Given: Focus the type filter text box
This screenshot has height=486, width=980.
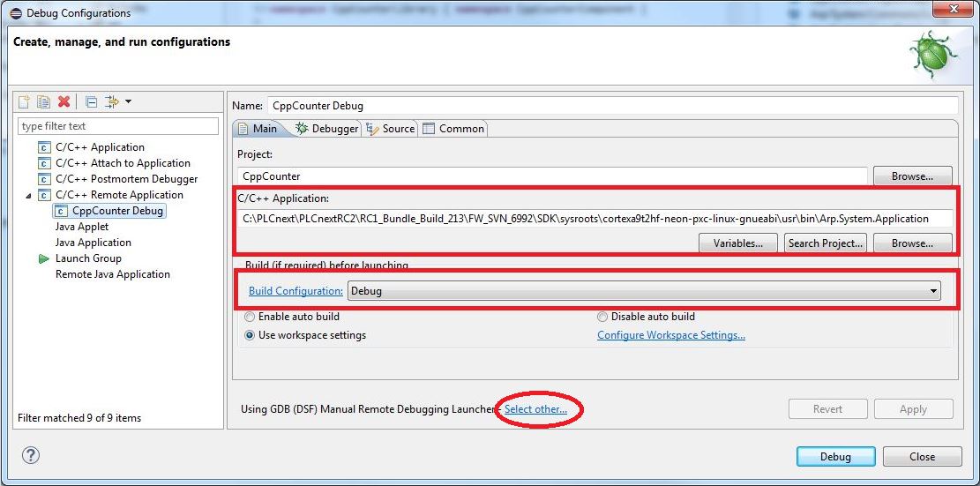Looking at the screenshot, I should pyautogui.click(x=118, y=126).
